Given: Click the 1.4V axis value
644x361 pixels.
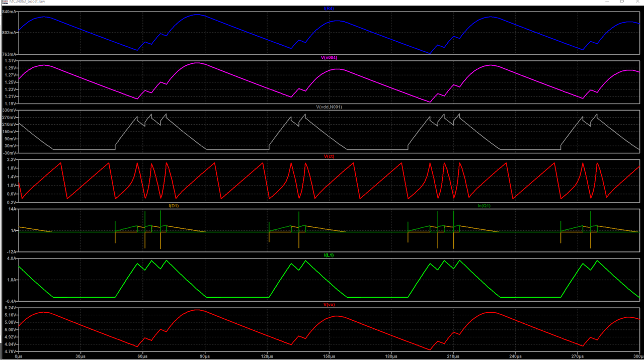Looking at the screenshot, I should [13, 176].
